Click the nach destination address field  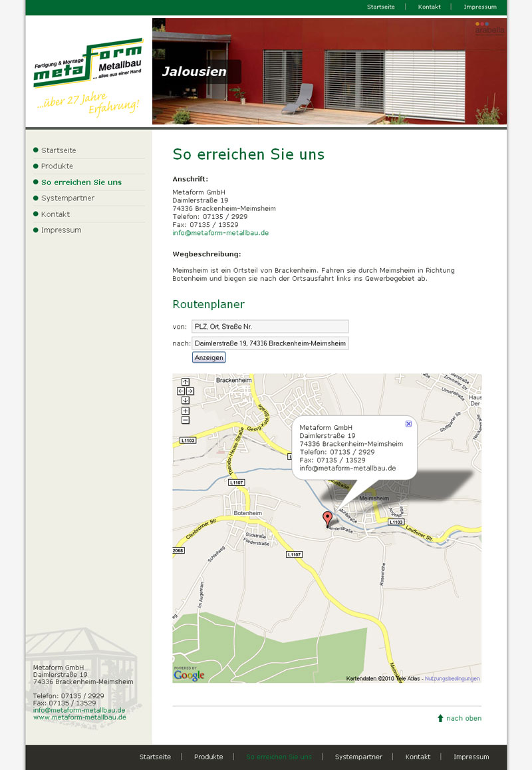[x=271, y=343]
